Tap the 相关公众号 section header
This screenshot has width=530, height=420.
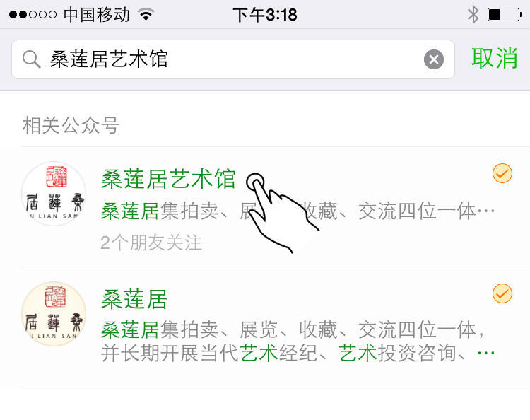coord(71,125)
